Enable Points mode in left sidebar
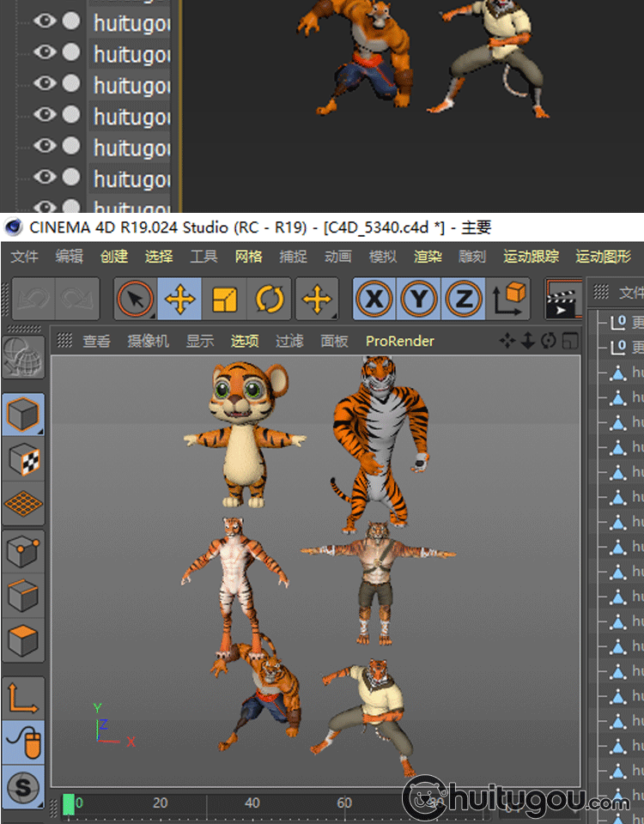 (23, 551)
